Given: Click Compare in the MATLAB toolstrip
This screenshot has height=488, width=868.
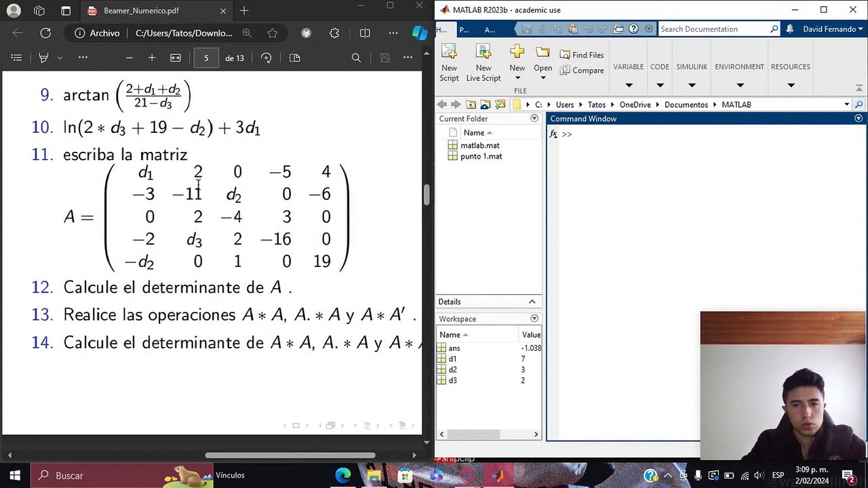Looking at the screenshot, I should pyautogui.click(x=582, y=70).
